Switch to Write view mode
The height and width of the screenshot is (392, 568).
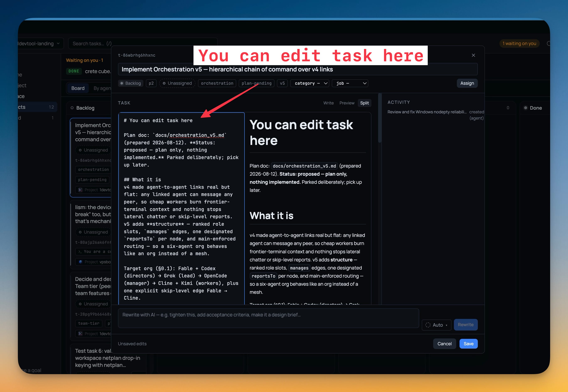click(328, 103)
